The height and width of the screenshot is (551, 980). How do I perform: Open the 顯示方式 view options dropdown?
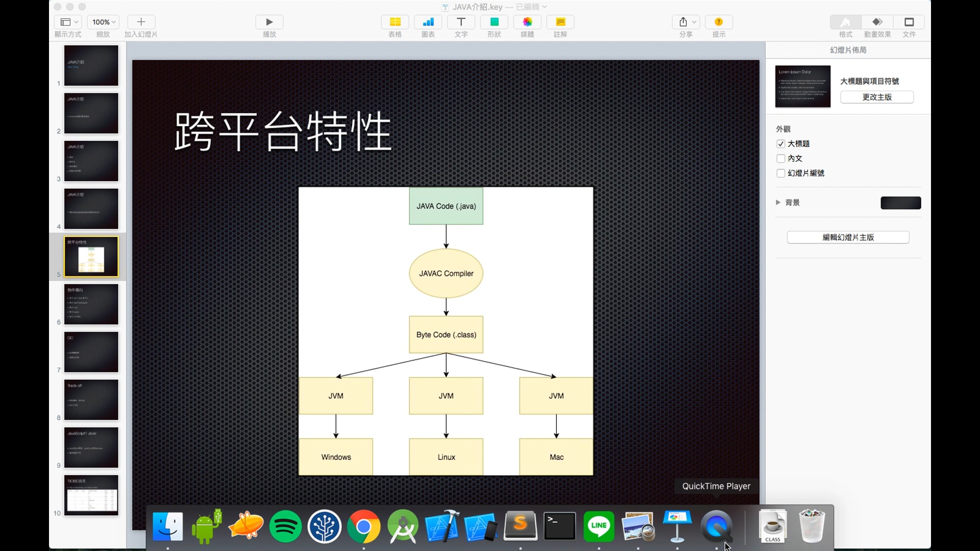[x=68, y=22]
